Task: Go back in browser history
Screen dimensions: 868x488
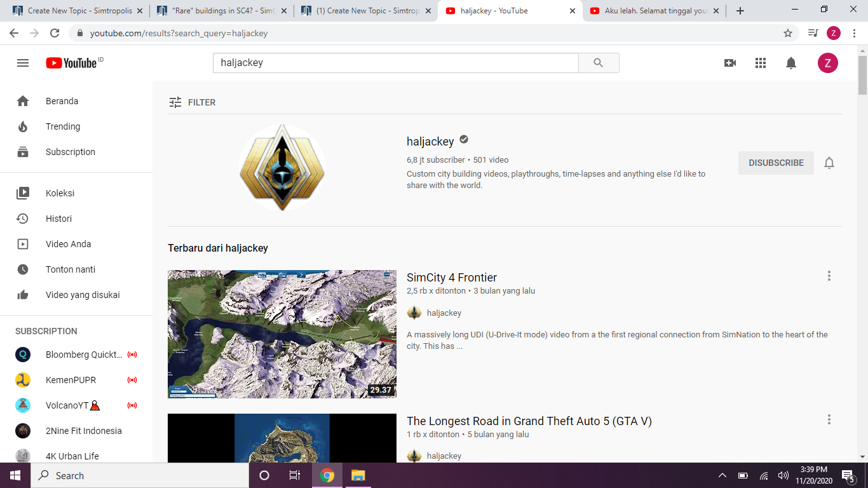Action: coord(14,33)
